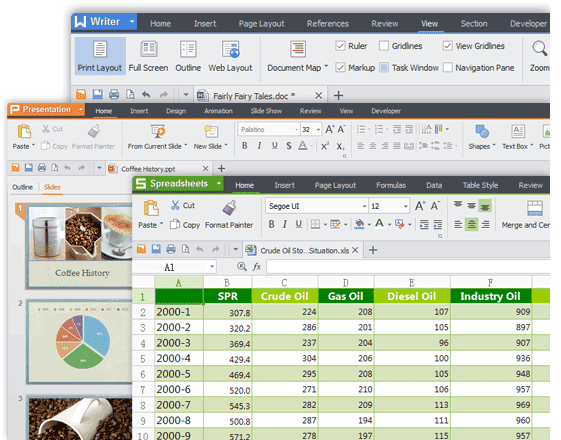This screenshot has height=440, width=561.
Task: Open the Formulas tab in Spreadsheets
Action: pos(391,185)
